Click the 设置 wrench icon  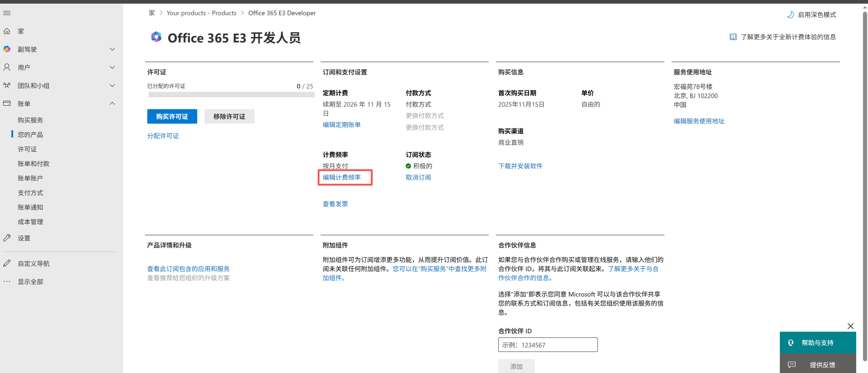coord(7,238)
